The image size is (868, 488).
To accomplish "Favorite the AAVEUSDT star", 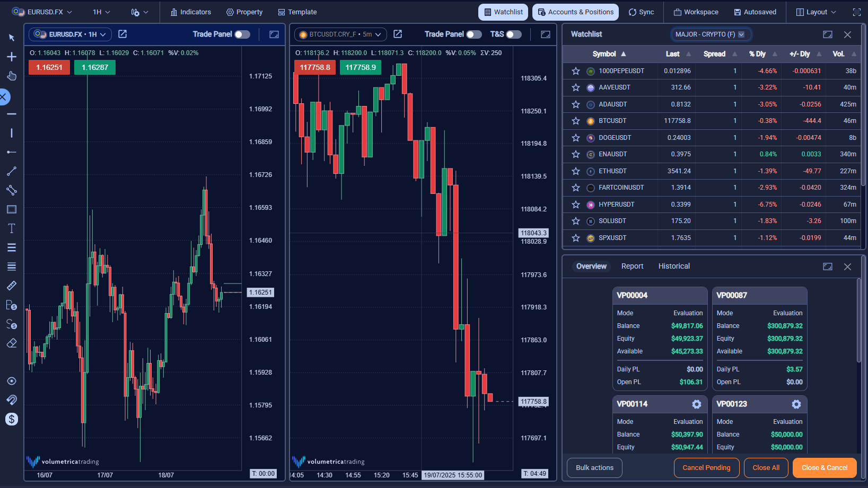I will point(576,87).
